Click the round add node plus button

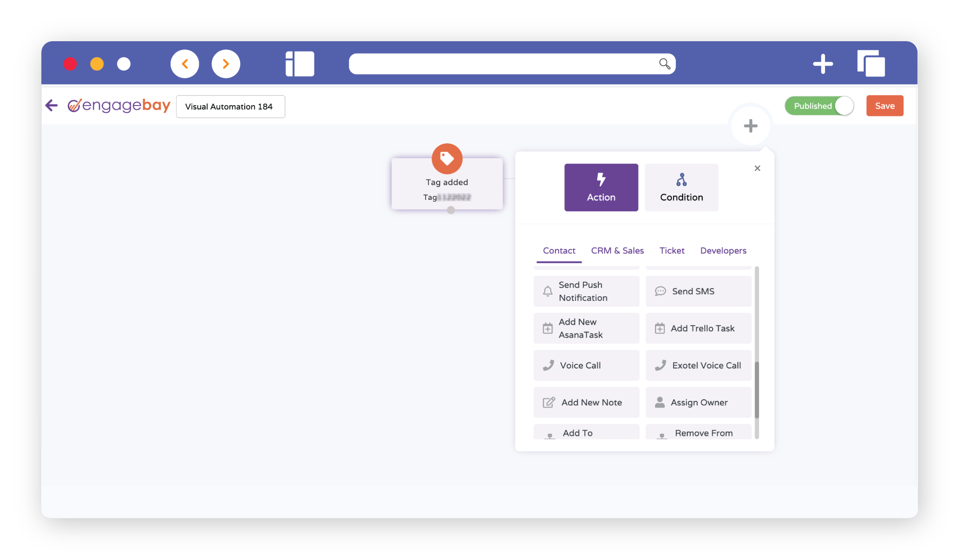(750, 126)
